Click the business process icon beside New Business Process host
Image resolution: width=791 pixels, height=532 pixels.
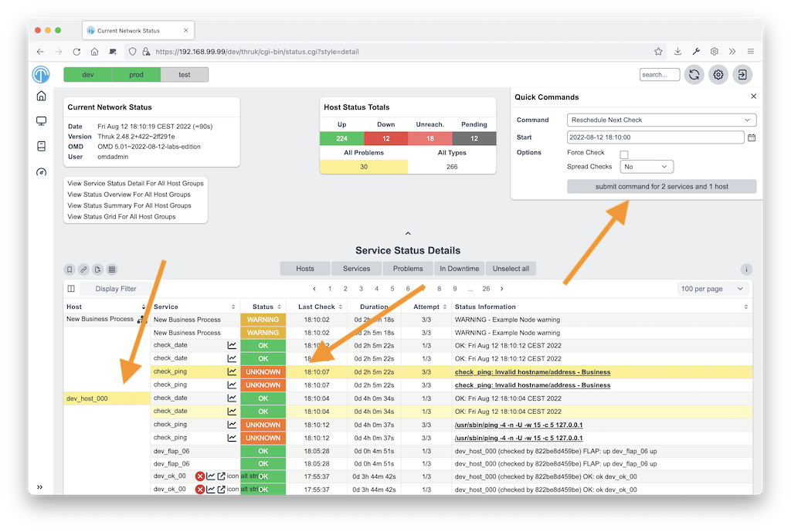pos(142,319)
